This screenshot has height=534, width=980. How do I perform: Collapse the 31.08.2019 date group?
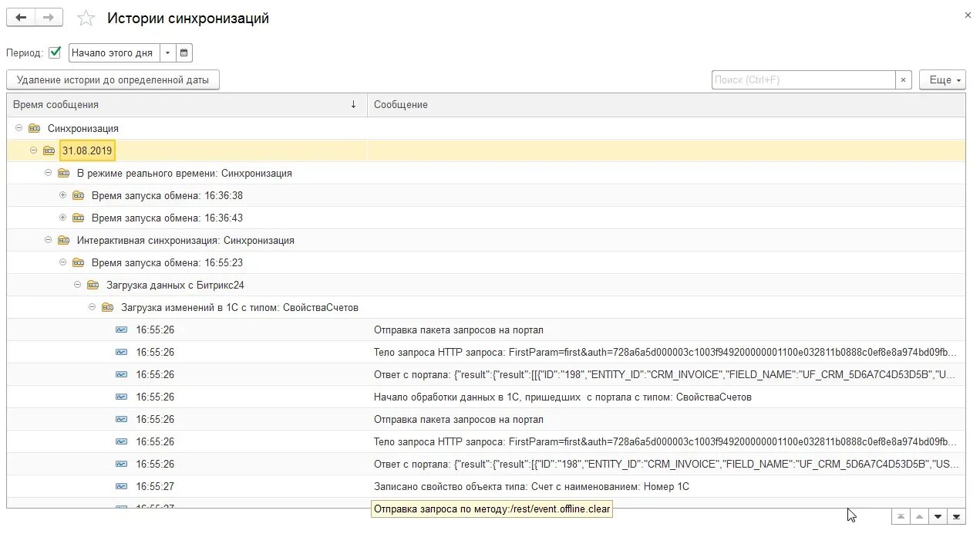(x=34, y=150)
